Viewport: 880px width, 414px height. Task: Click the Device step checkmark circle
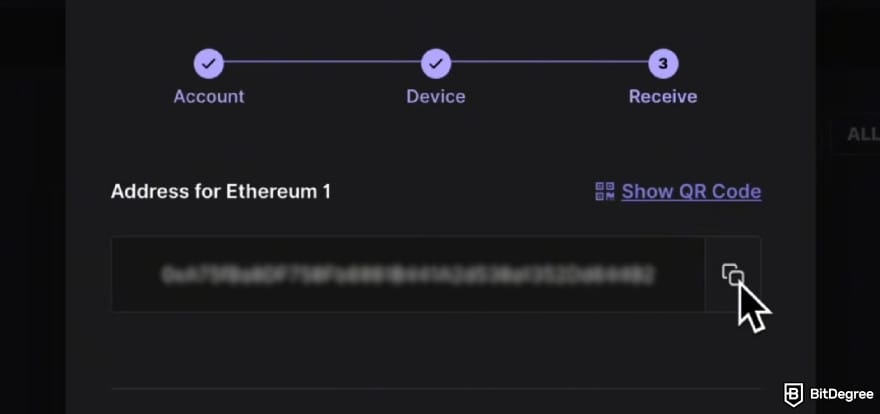pyautogui.click(x=435, y=64)
